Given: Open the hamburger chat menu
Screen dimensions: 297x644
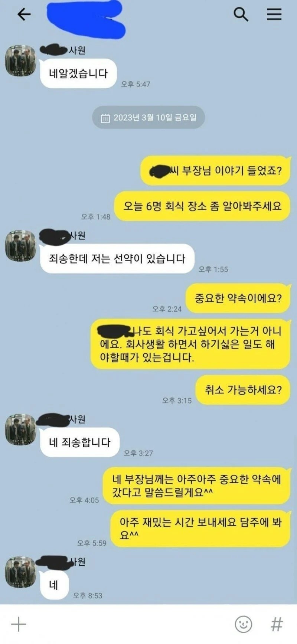Looking at the screenshot, I should click(x=274, y=14).
